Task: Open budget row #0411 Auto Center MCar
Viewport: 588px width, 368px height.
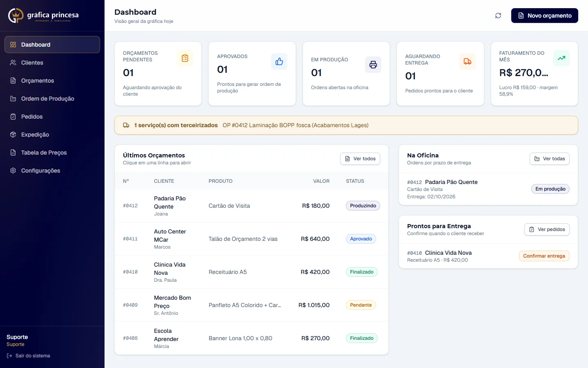Action: coord(252,239)
